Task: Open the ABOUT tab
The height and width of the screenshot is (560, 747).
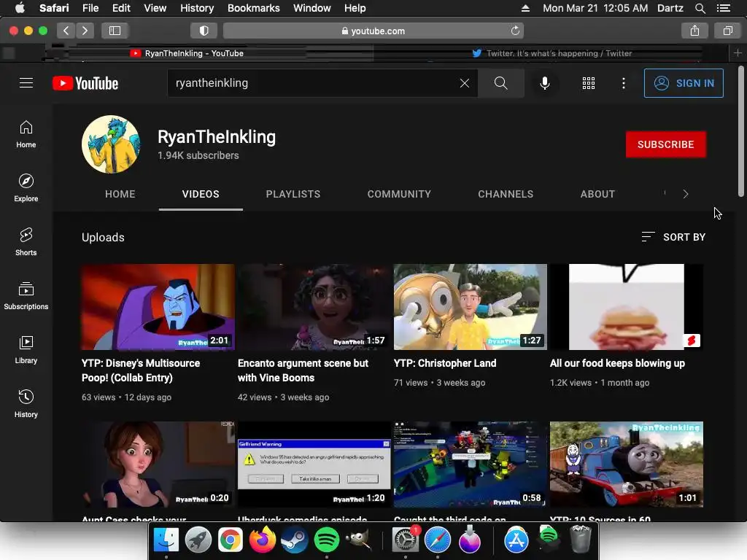Action: click(x=597, y=194)
